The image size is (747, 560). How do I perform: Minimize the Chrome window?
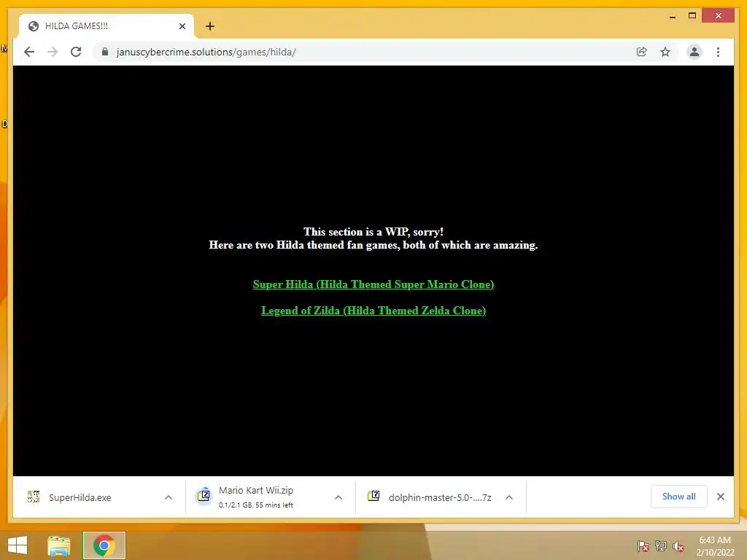coord(672,16)
